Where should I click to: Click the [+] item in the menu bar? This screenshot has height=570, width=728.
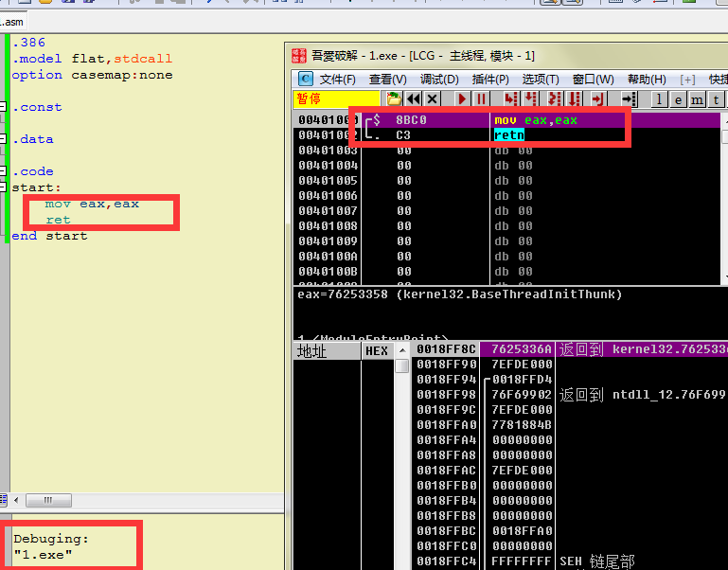point(687,80)
